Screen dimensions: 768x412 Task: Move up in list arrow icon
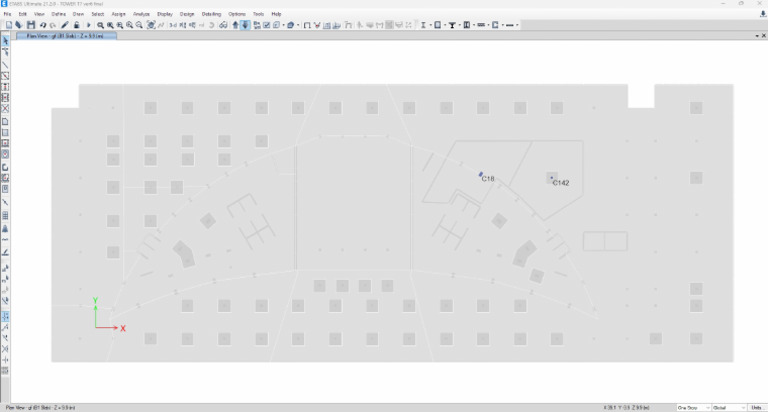(x=236, y=25)
